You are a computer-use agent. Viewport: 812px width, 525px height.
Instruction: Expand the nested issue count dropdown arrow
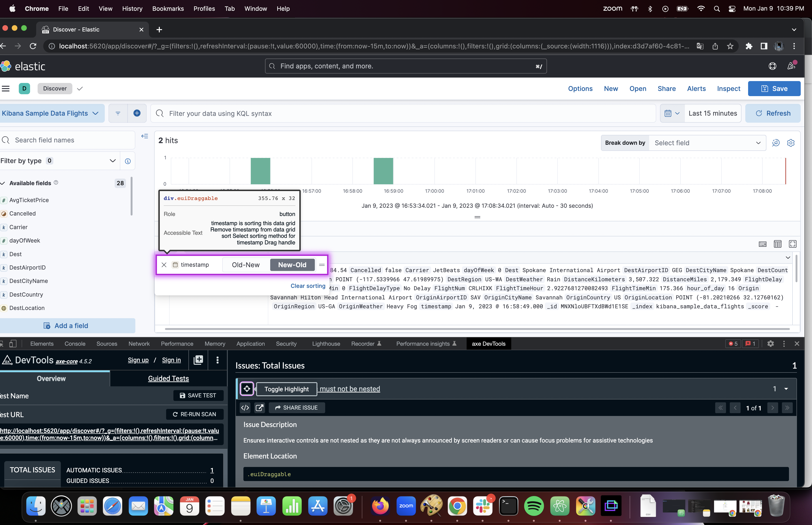click(x=786, y=389)
